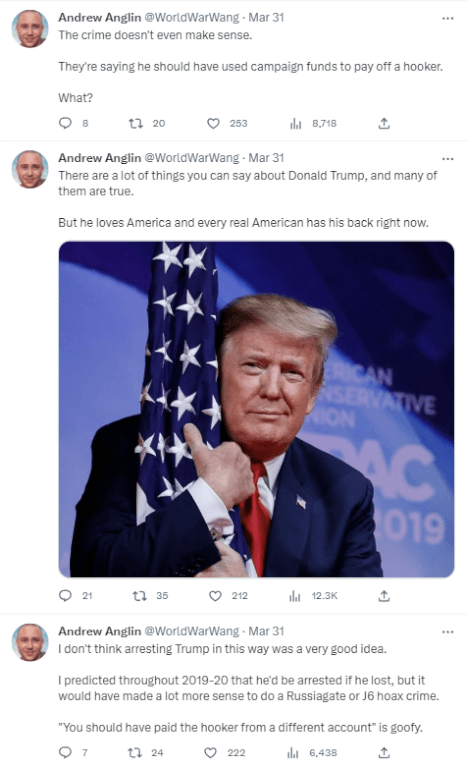Open profile avatar beside the last tweet
This screenshot has width=467, height=768.
[x=30, y=642]
